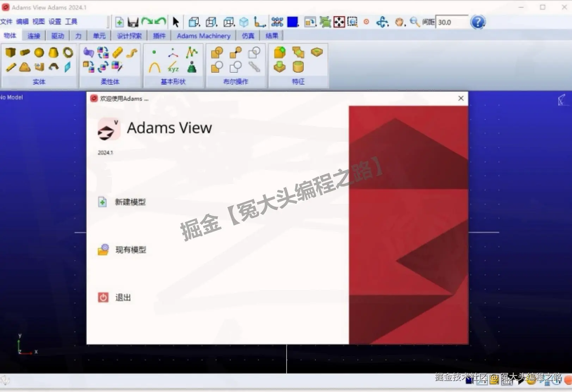Image resolution: width=572 pixels, height=392 pixels.
Task: Switch to the Adams Machinery tab
Action: 204,35
